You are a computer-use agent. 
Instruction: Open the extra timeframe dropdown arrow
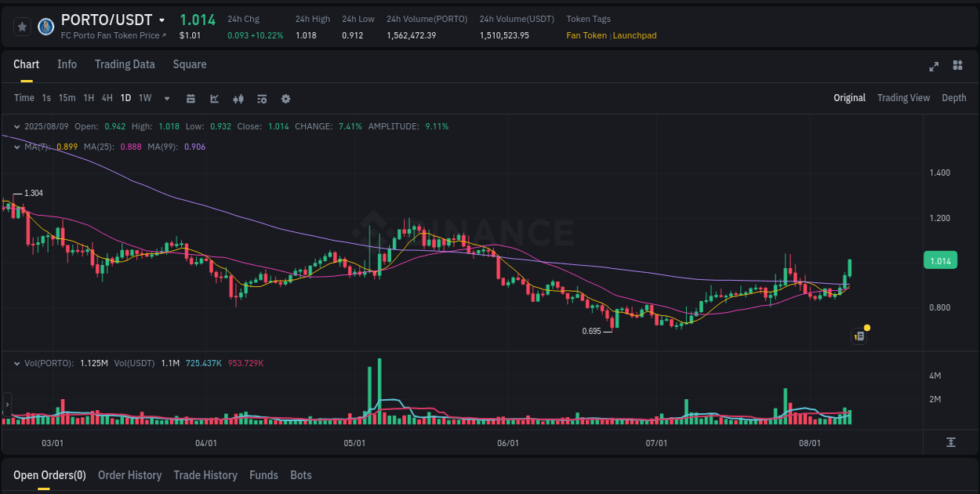166,98
